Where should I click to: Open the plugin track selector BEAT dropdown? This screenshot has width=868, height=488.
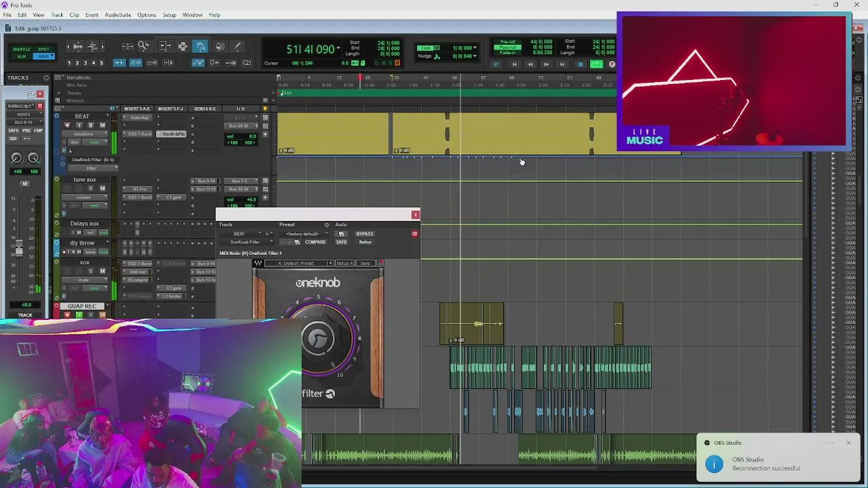click(241, 234)
